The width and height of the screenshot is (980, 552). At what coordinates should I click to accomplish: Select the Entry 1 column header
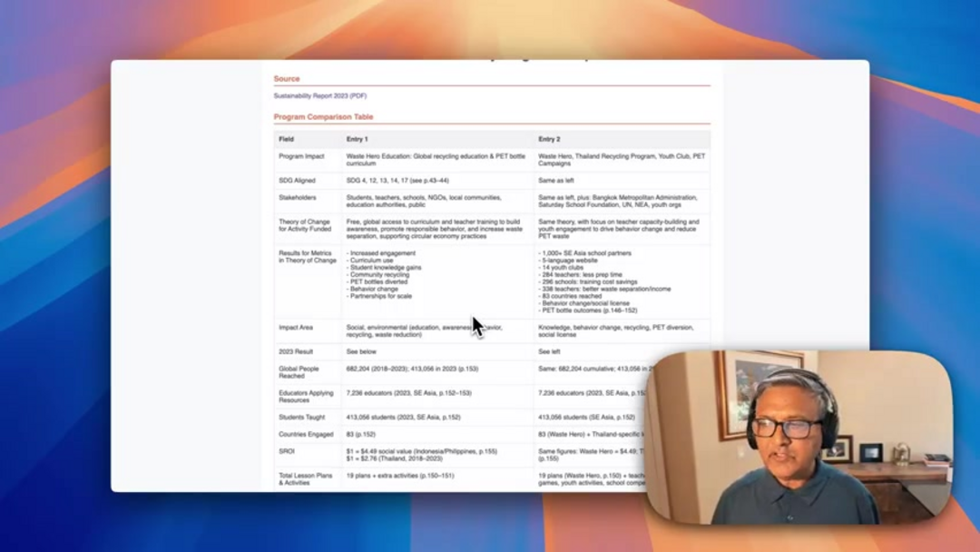pyautogui.click(x=357, y=139)
